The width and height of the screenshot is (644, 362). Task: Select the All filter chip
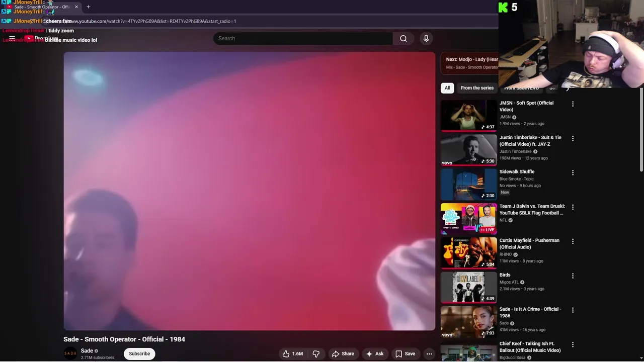tap(447, 88)
